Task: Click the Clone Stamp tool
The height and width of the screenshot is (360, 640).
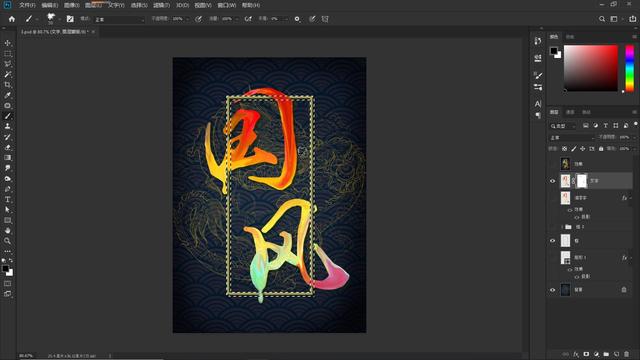Action: (7, 126)
